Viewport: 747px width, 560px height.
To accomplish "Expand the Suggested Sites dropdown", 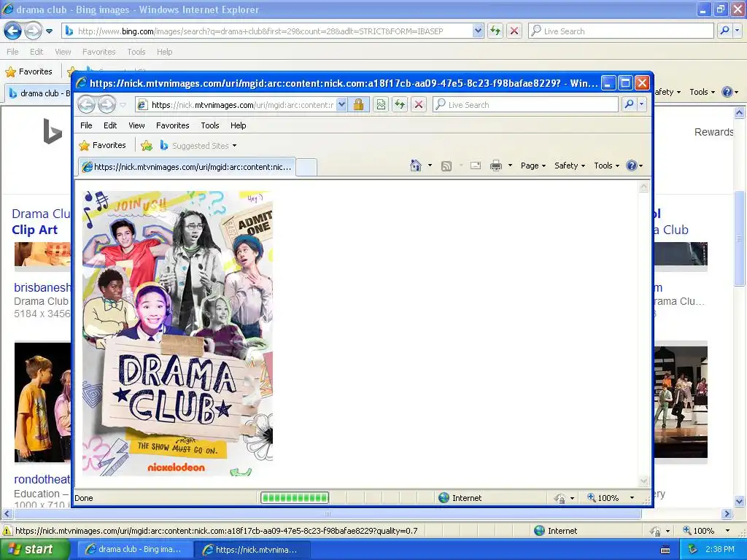I will click(x=234, y=146).
